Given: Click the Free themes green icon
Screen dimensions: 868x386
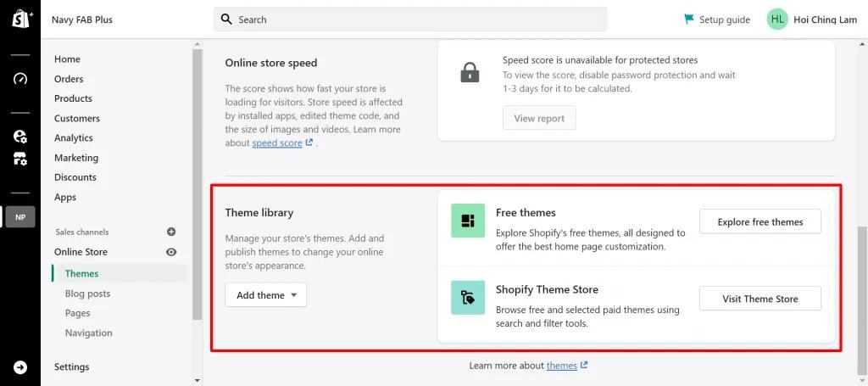Looking at the screenshot, I should (468, 221).
